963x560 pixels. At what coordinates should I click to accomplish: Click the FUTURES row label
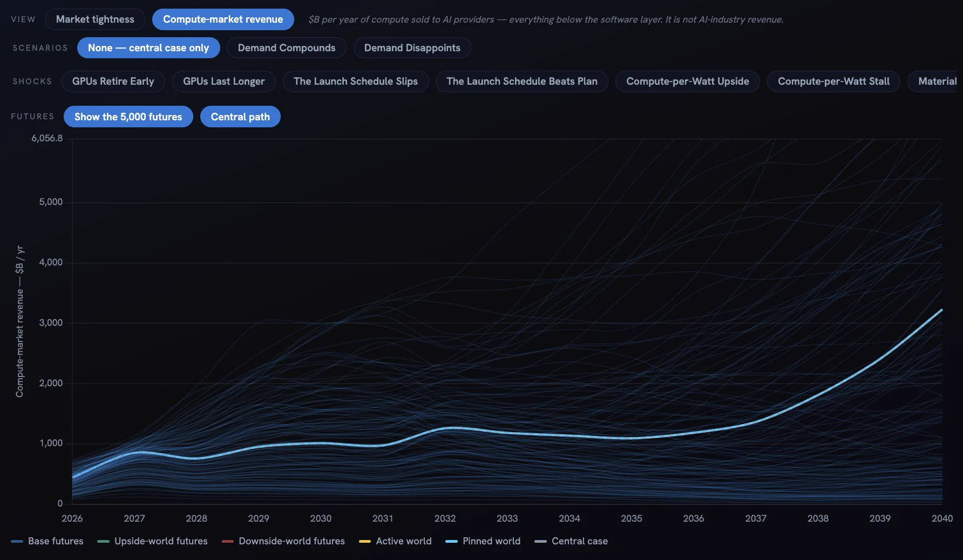[x=32, y=117]
